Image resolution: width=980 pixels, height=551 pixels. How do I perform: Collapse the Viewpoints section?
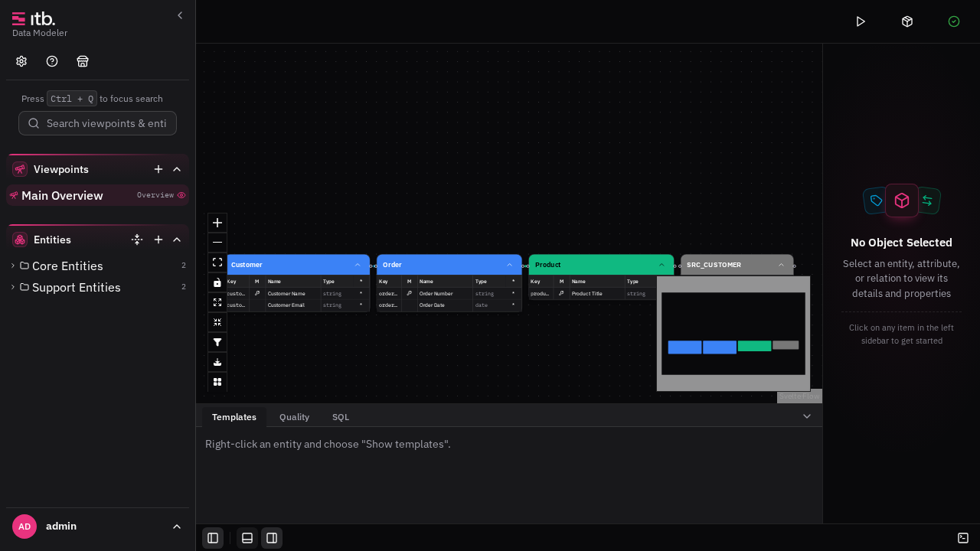(x=177, y=169)
